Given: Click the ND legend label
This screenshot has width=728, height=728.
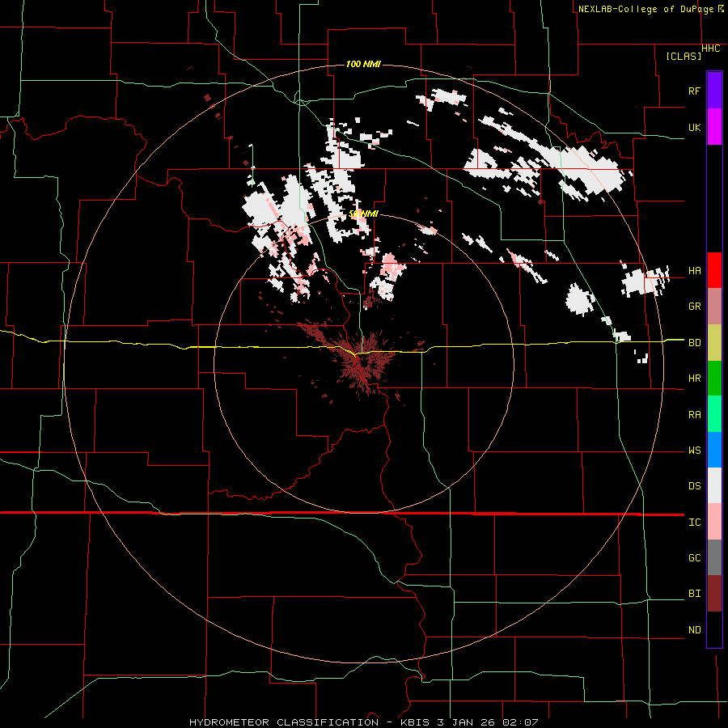Looking at the screenshot, I should click(695, 630).
